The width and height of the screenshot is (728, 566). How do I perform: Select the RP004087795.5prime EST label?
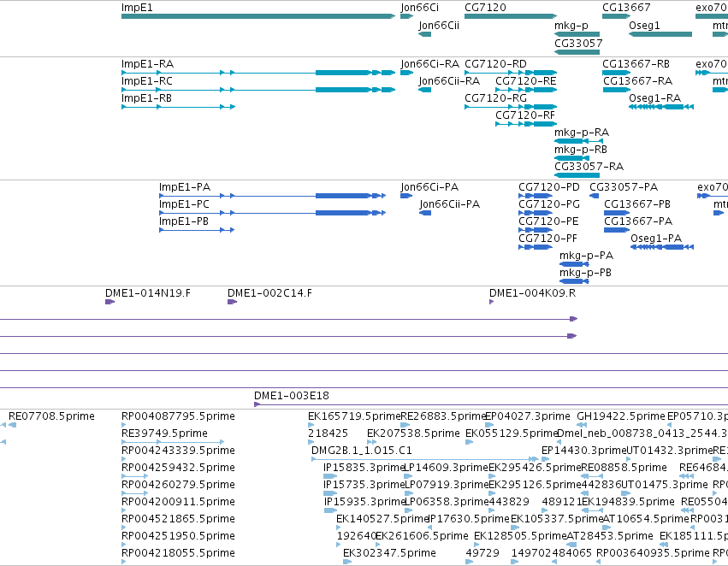(178, 416)
